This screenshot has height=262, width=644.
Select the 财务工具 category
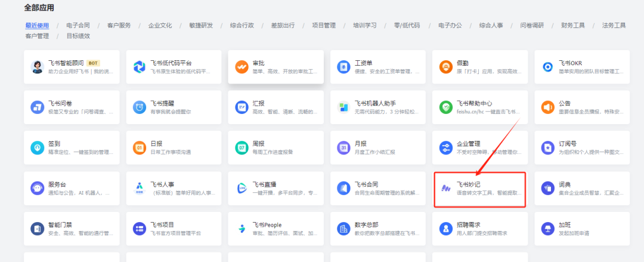[x=574, y=25]
